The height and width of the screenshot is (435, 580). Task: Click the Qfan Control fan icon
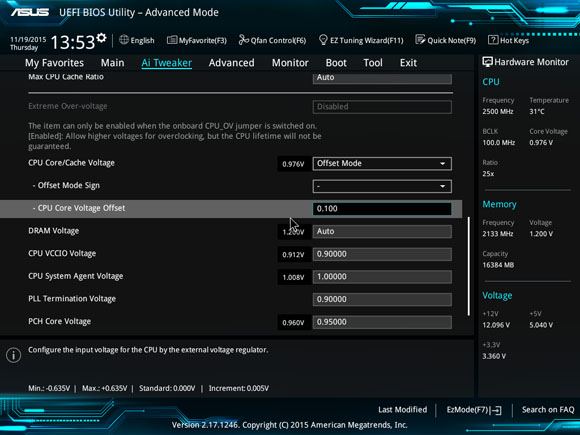coord(243,40)
